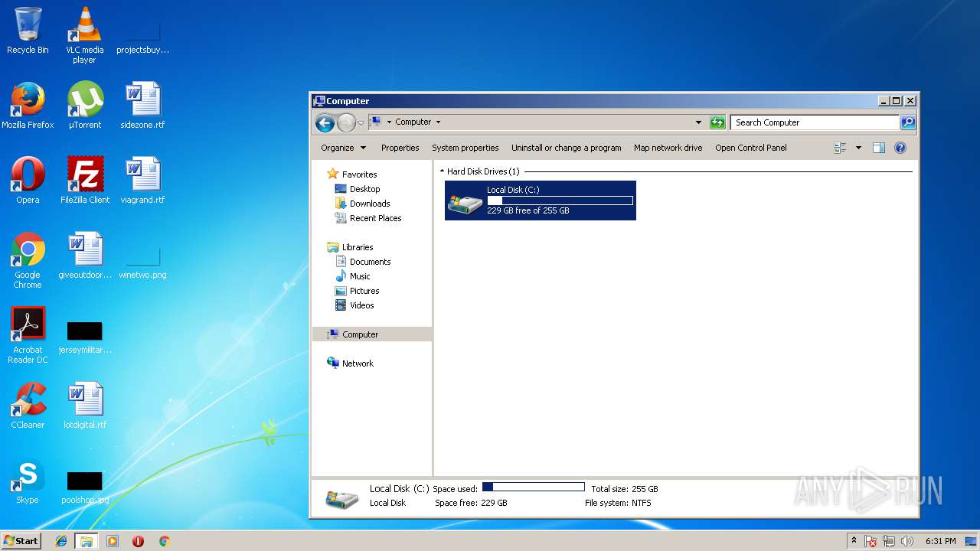Show hidden tray icons arrow

tap(854, 541)
